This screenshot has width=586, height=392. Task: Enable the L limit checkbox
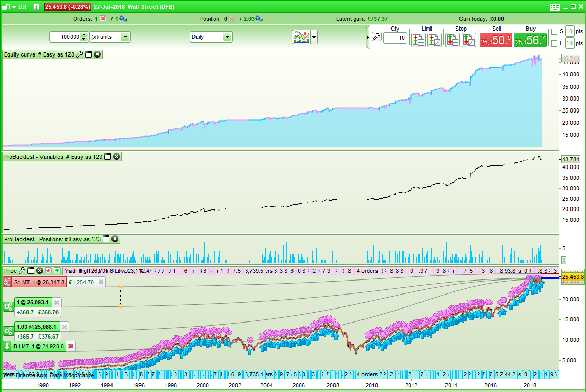553,44
